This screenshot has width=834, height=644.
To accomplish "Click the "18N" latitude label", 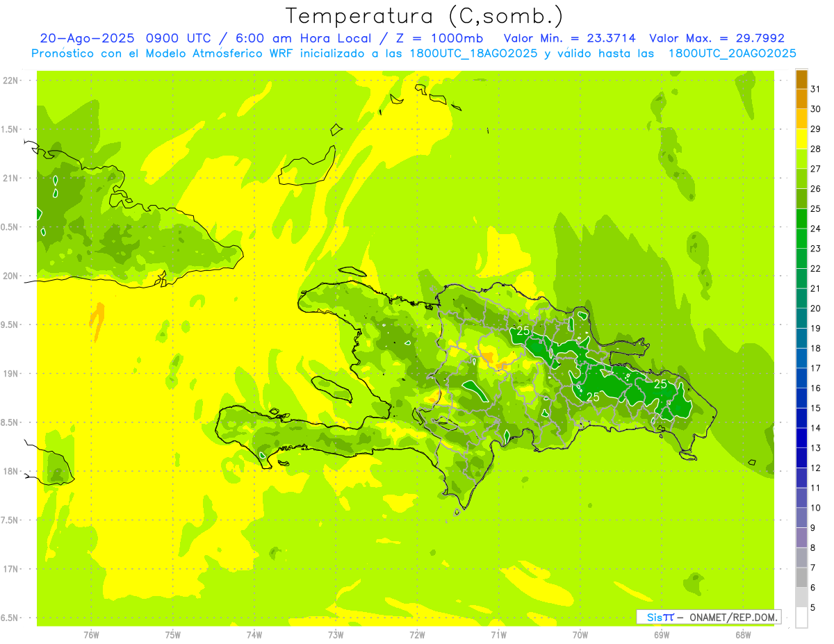I will (11, 472).
